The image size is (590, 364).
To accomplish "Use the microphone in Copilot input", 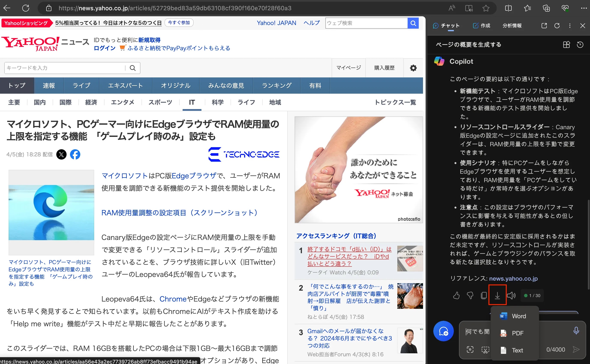I will coord(576,331).
